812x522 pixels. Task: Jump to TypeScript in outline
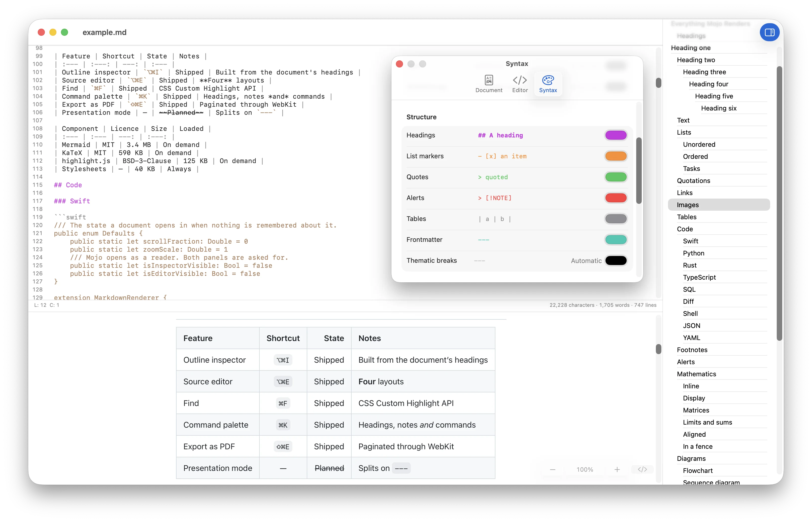point(699,277)
